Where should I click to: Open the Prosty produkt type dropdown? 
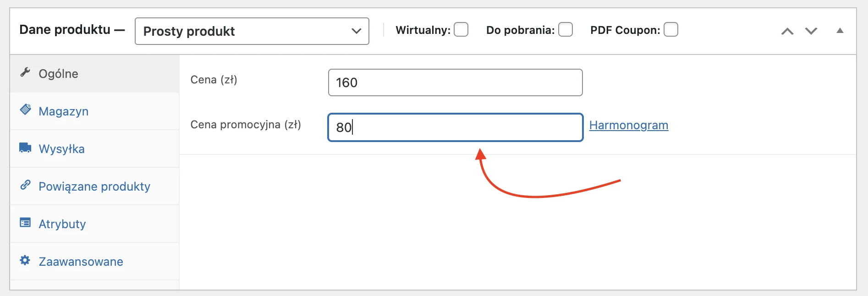252,31
